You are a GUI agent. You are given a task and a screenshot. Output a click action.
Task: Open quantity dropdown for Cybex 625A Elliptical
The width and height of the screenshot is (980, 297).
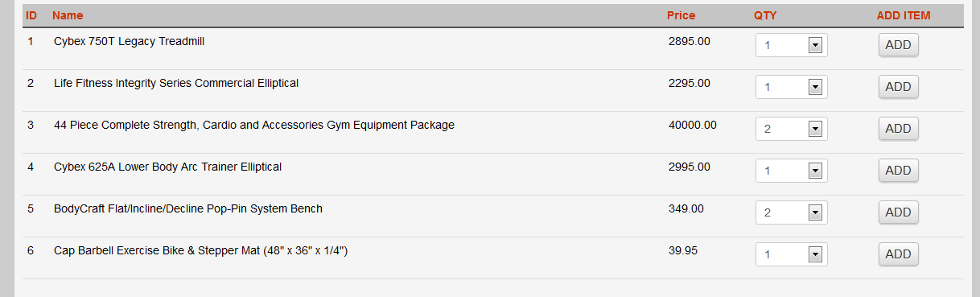[x=792, y=171]
